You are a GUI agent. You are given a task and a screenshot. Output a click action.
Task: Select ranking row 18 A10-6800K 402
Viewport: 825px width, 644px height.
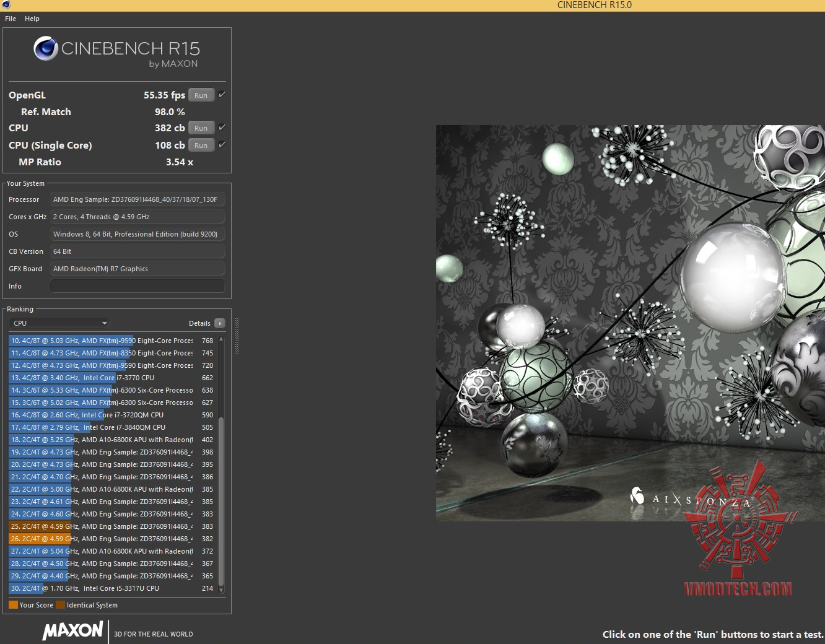112,440
